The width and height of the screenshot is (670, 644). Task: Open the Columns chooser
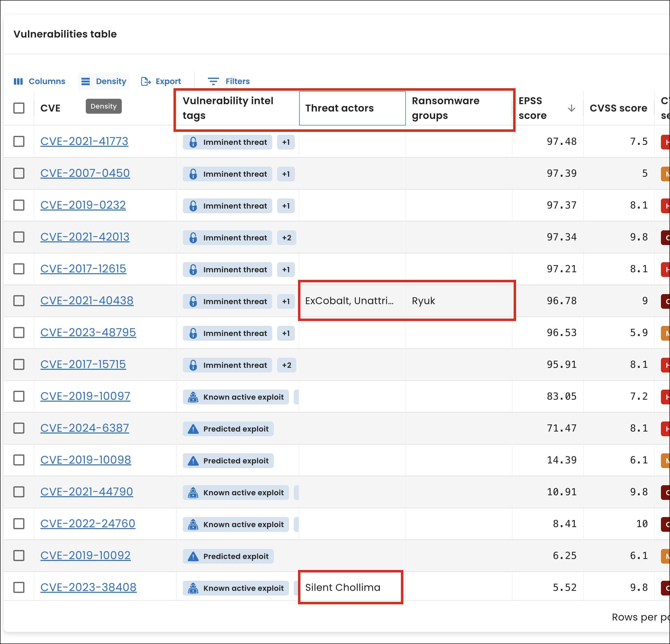pyautogui.click(x=39, y=81)
